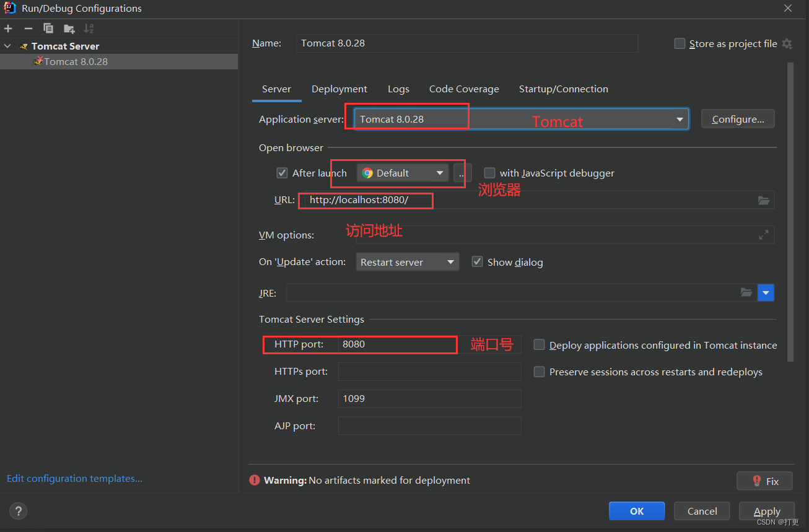Click the HTTPs port field
The height and width of the screenshot is (532, 809).
(430, 372)
